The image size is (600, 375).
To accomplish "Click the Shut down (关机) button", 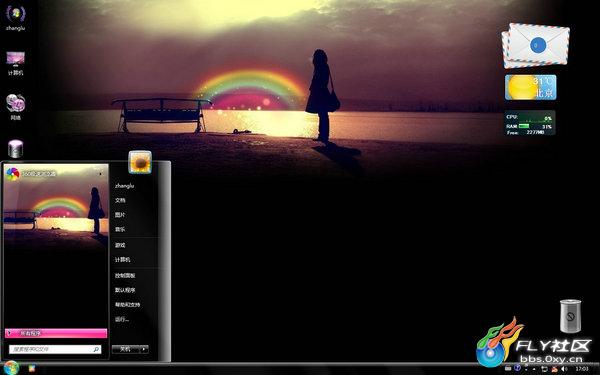I will point(126,349).
